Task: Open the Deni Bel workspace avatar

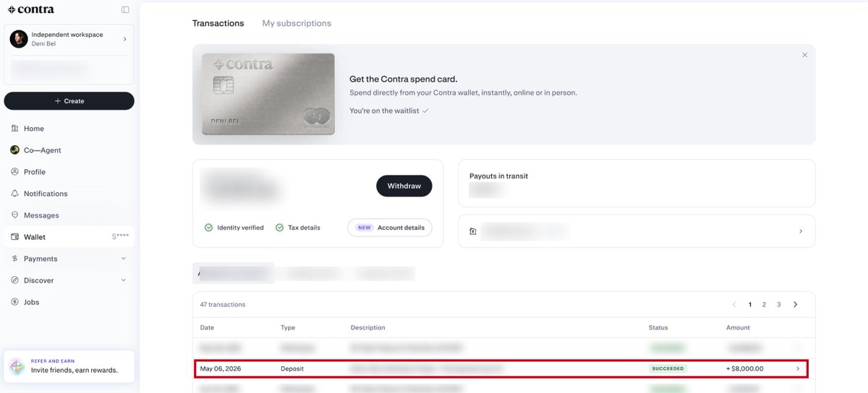Action: (19, 39)
